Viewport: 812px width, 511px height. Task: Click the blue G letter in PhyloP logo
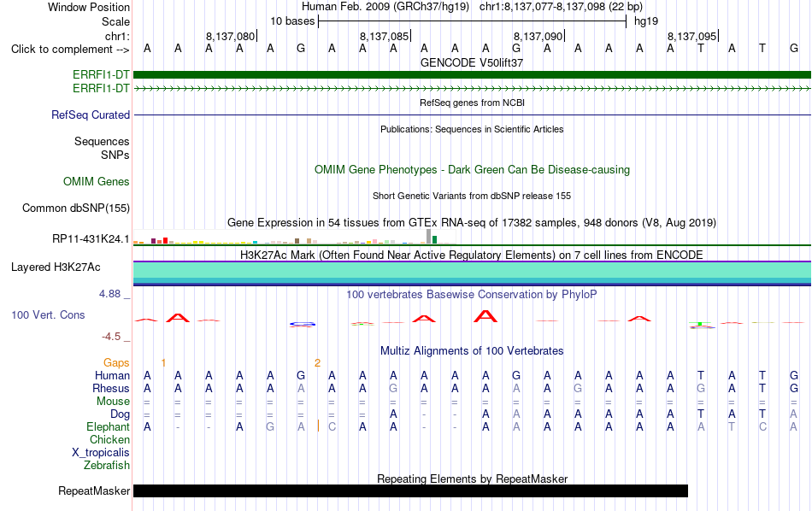point(303,324)
